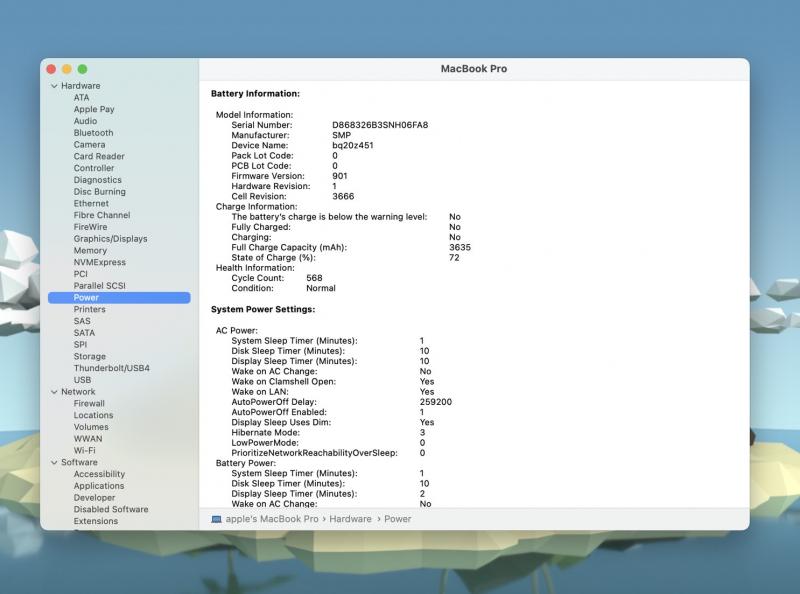The width and height of the screenshot is (800, 594).
Task: Close the System Information window
Action: (x=51, y=69)
